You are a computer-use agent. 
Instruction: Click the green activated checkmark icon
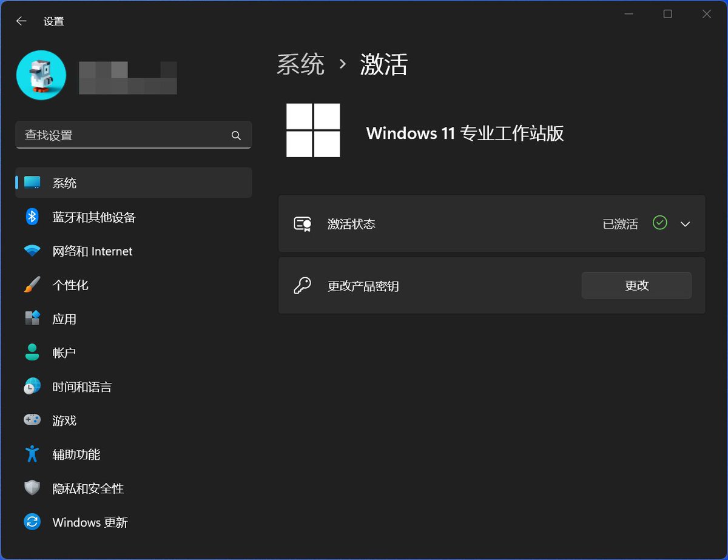[x=660, y=223]
